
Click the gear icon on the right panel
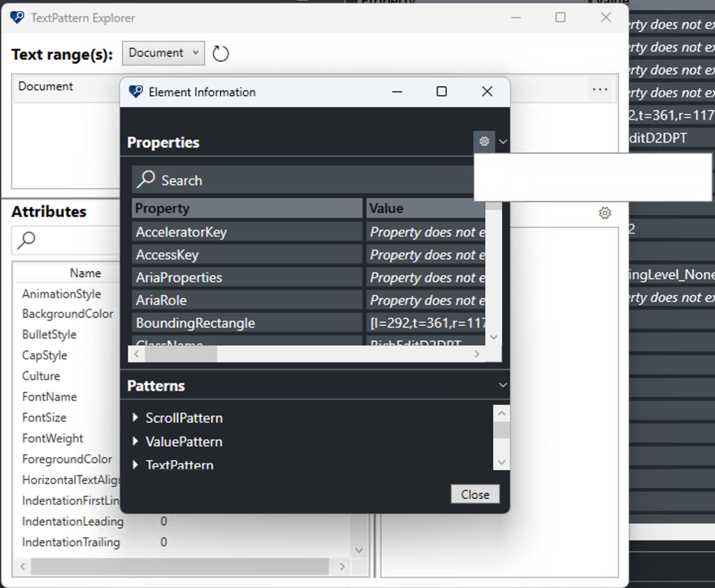pyautogui.click(x=605, y=213)
